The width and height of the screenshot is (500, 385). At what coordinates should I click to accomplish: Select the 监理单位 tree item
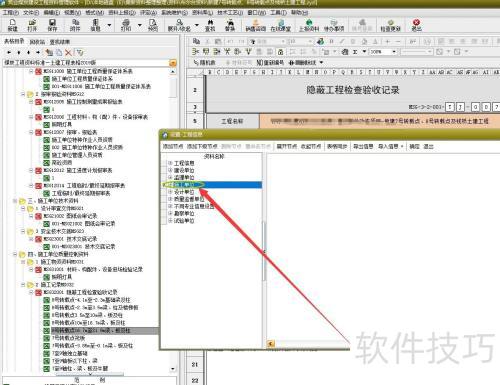click(x=184, y=177)
